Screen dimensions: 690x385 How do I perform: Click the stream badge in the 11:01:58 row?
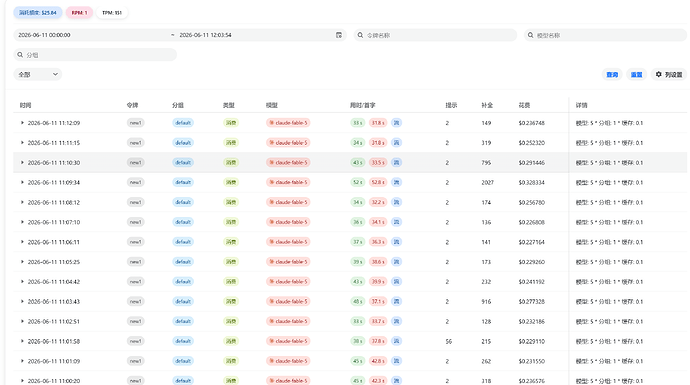[x=396, y=341]
